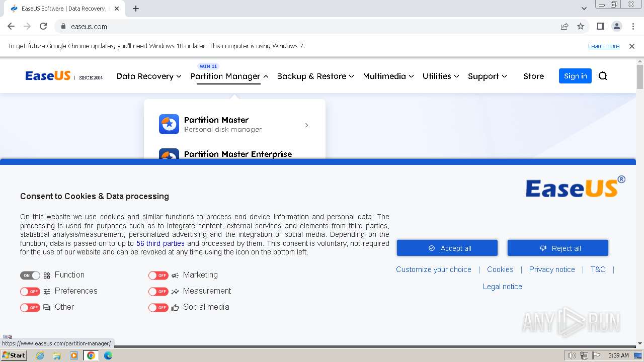This screenshot has width=644, height=362.
Task: Open new tab with plus button
Action: click(136, 9)
